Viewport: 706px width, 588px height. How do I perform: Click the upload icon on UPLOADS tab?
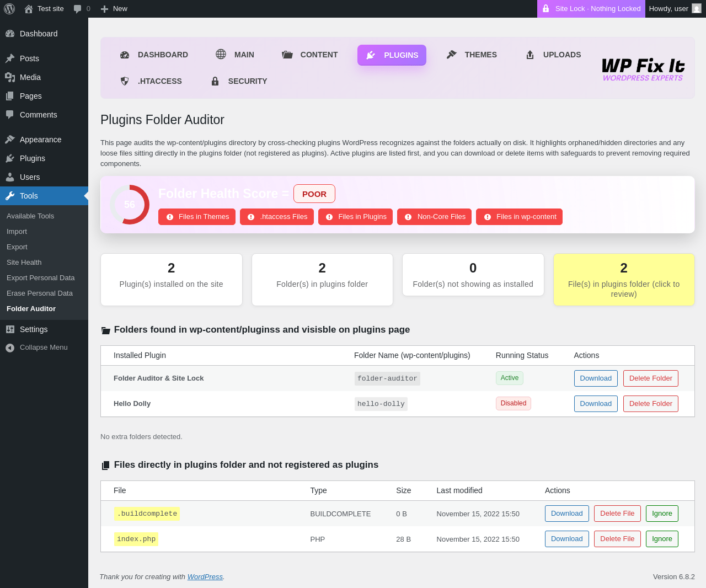point(530,55)
